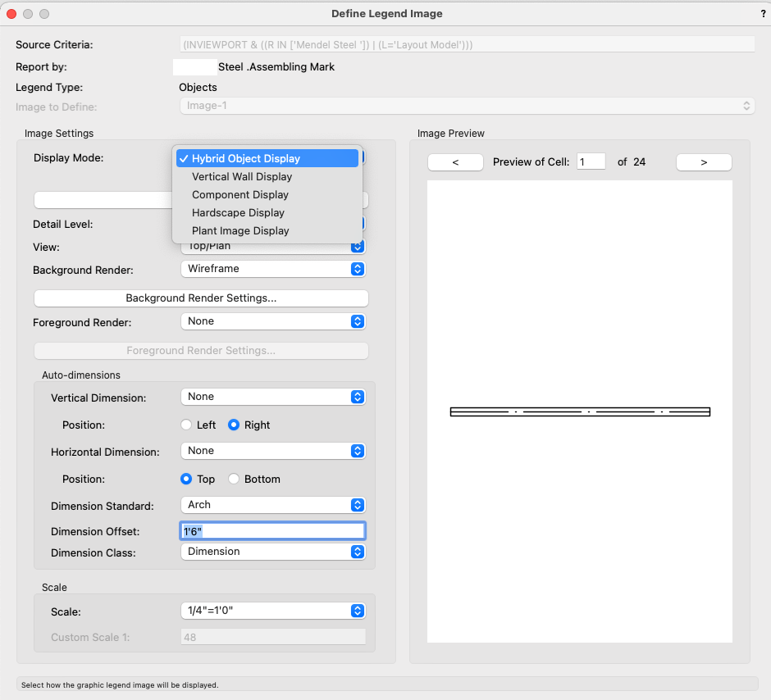
Task: Expand the Foreground Render dropdown
Action: pos(272,321)
